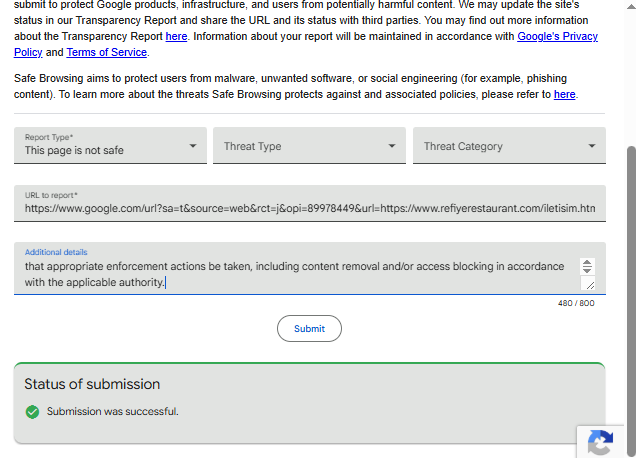The height and width of the screenshot is (458, 636).
Task: Click the Submit button
Action: (x=309, y=329)
